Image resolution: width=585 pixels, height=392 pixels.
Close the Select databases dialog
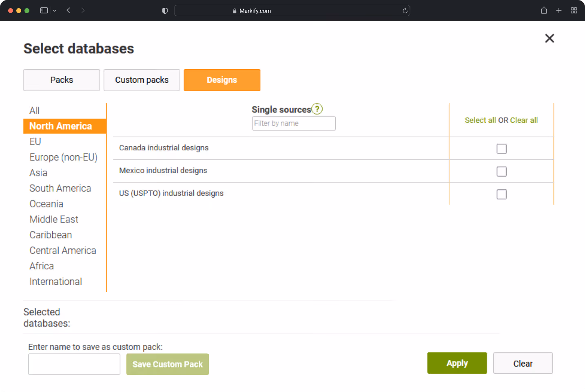(550, 38)
